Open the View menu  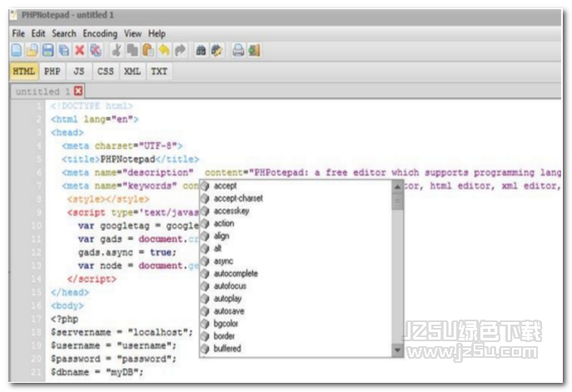pyautogui.click(x=132, y=33)
